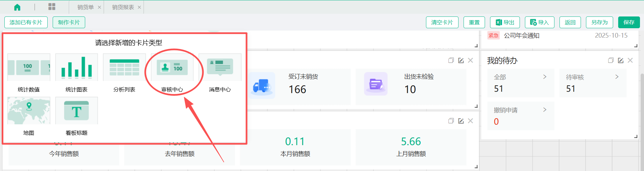Remove the 我的待办 card
Image resolution: width=644 pixels, height=171 pixels.
[x=630, y=60]
